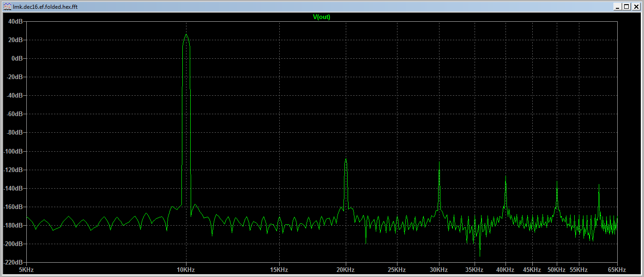Click the 20dB vertical axis label
644x277 pixels.
(x=16, y=40)
